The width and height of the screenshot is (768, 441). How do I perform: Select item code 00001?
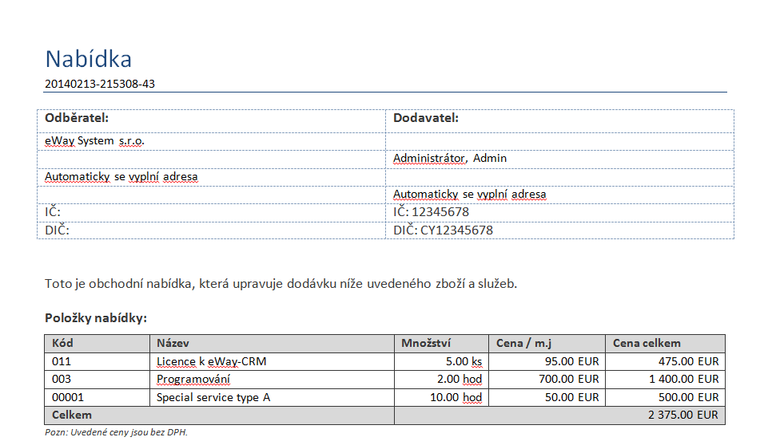[68, 397]
